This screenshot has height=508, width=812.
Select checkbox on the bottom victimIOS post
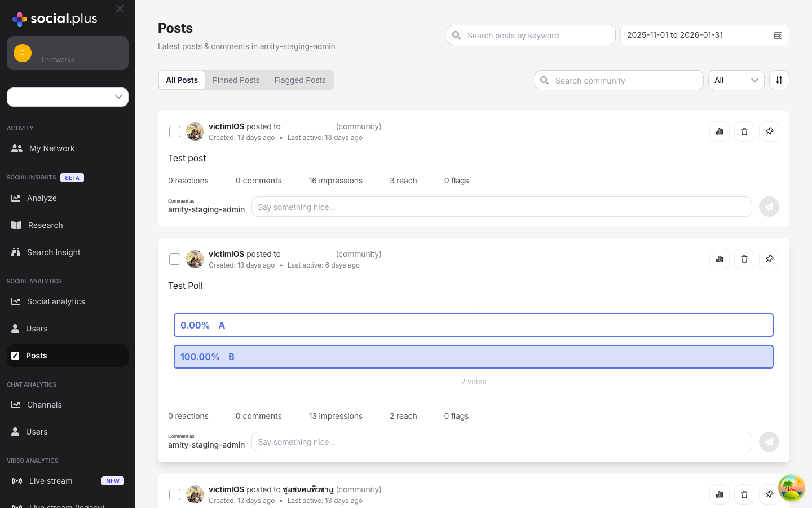(175, 494)
